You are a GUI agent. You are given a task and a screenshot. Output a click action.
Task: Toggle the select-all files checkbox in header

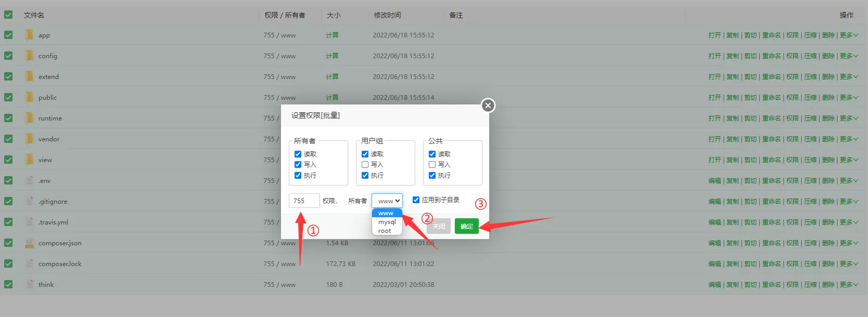8,15
